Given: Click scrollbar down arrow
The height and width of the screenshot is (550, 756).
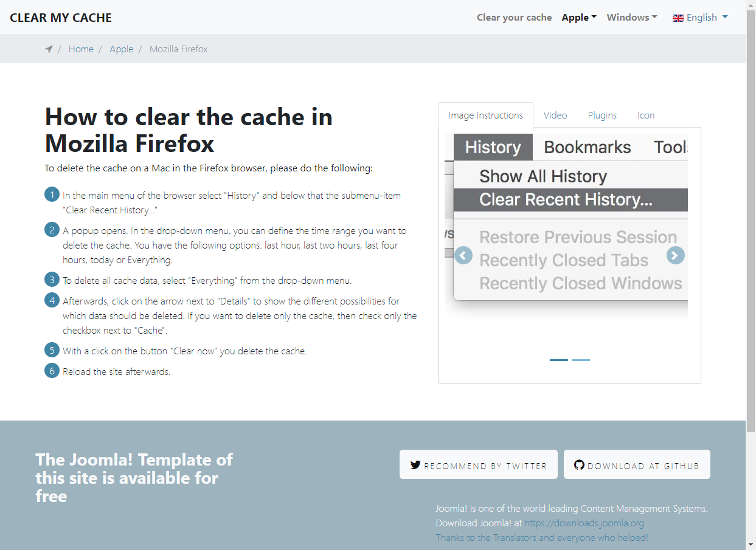Looking at the screenshot, I should [751, 545].
